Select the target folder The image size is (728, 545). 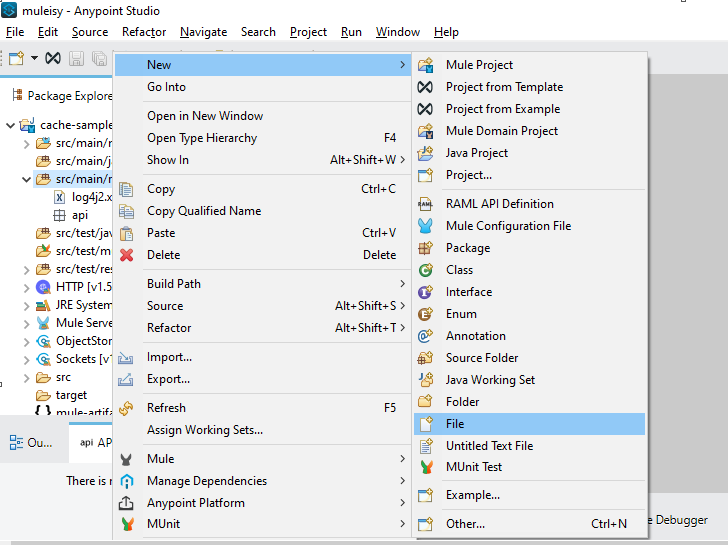(x=62, y=396)
